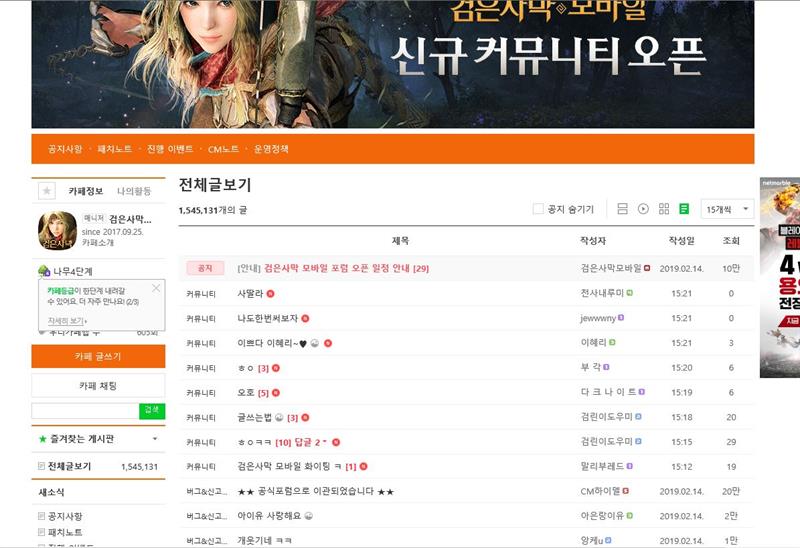Switch to the album grid view icon
Viewport: 800px width, 548px height.
(x=664, y=209)
